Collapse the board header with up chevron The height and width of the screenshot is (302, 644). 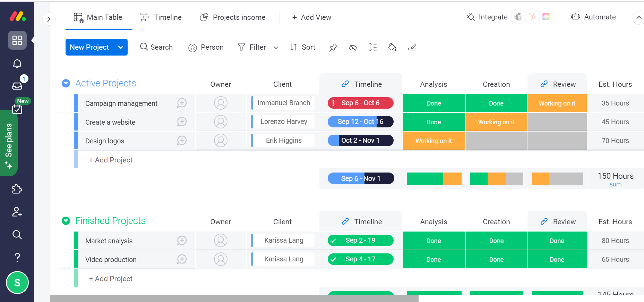639,17
